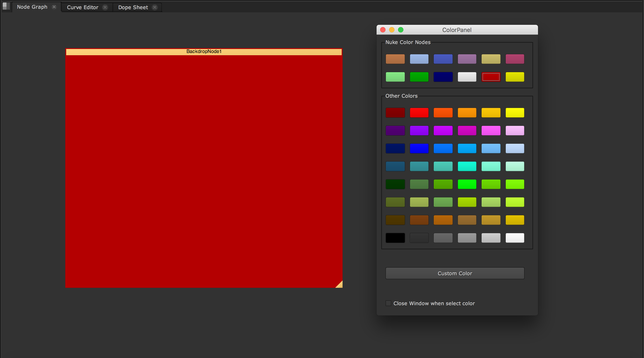Viewport: 644px width, 358px height.
Task: Close the Node Graph tab with its x icon
Action: [x=54, y=7]
